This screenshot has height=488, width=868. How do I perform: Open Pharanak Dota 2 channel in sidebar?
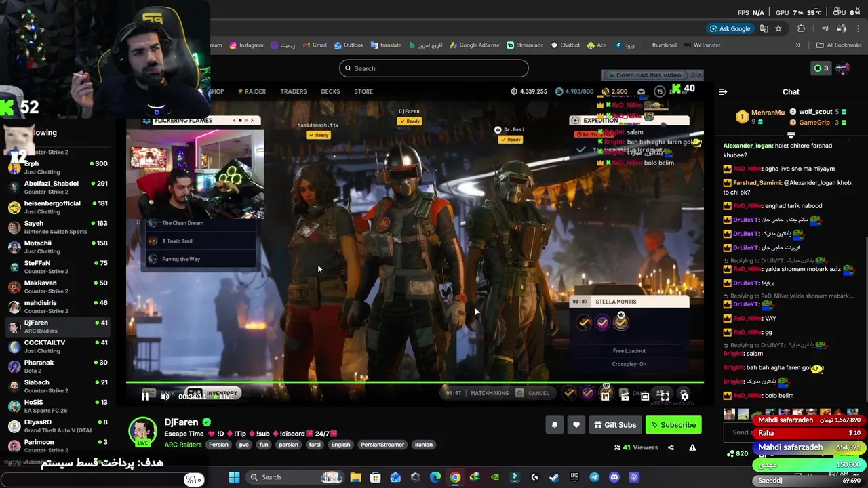coord(57,366)
